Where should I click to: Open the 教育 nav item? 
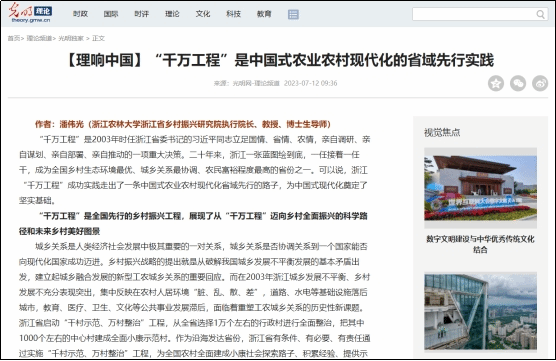[x=264, y=14]
